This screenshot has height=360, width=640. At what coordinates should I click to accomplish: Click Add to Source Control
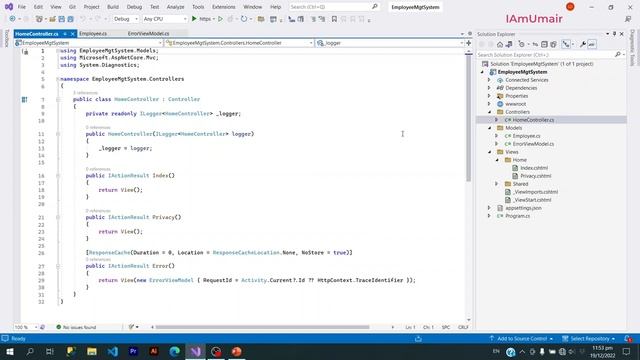(x=521, y=338)
